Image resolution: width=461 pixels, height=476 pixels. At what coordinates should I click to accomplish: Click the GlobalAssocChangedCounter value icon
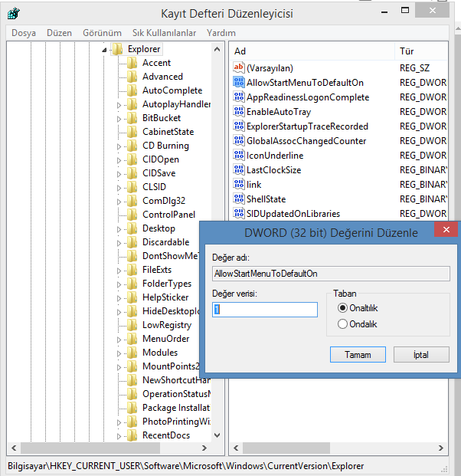239,140
